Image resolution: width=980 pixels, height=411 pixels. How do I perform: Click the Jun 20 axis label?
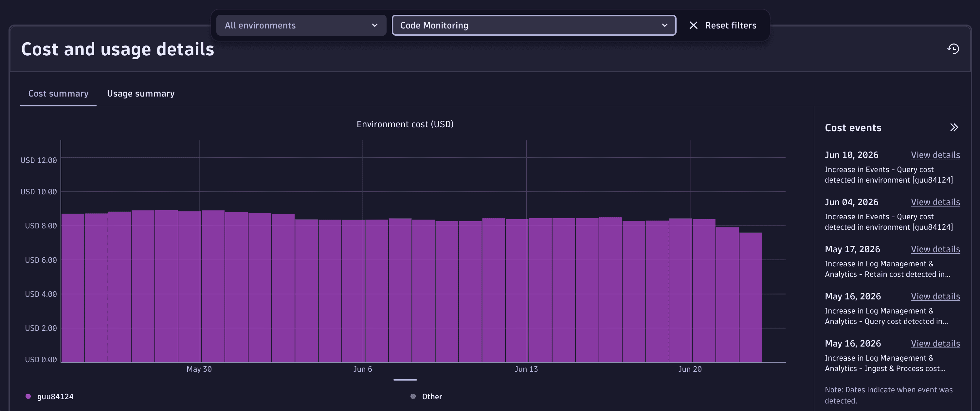690,369
